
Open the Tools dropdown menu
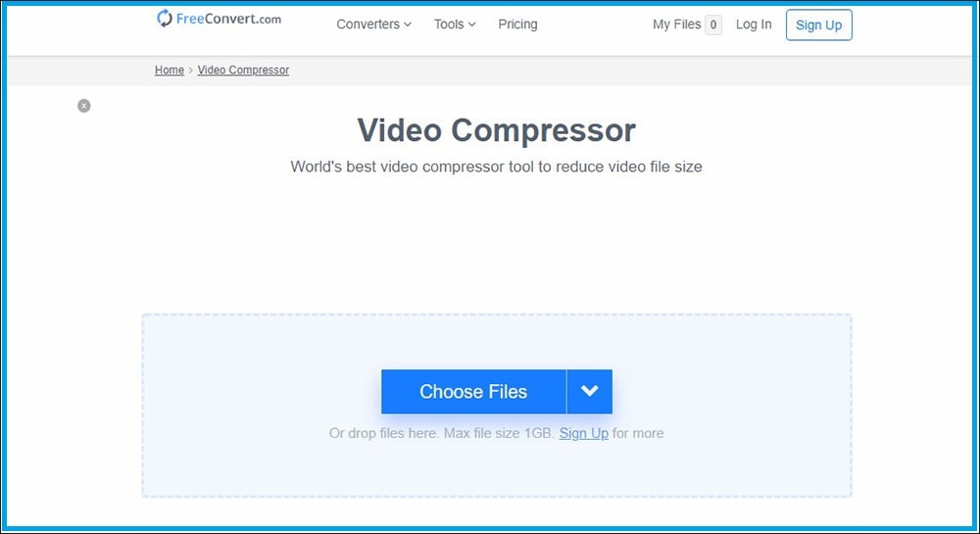click(x=455, y=24)
